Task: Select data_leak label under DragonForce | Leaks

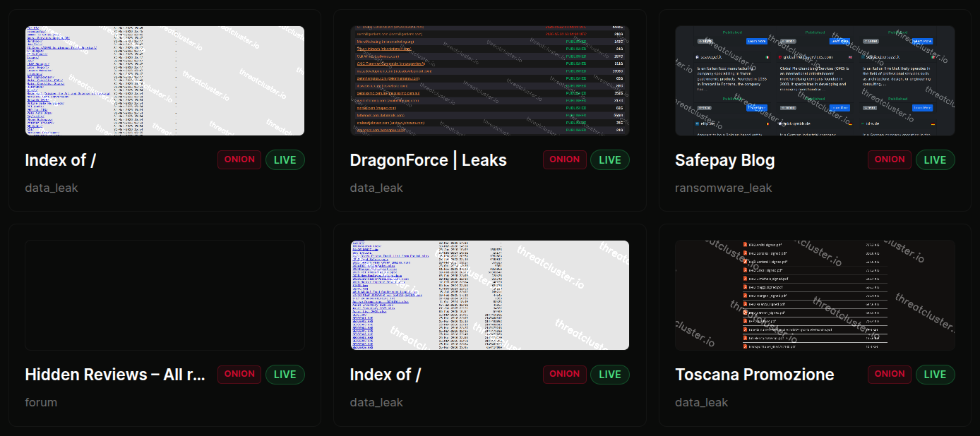Action: [x=377, y=188]
